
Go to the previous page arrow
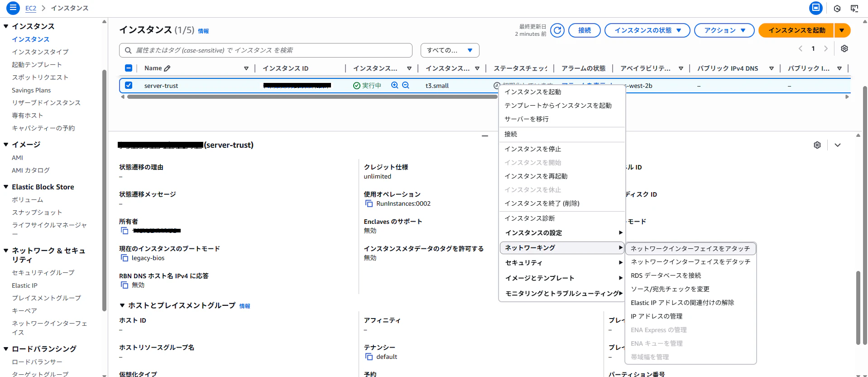pos(801,48)
